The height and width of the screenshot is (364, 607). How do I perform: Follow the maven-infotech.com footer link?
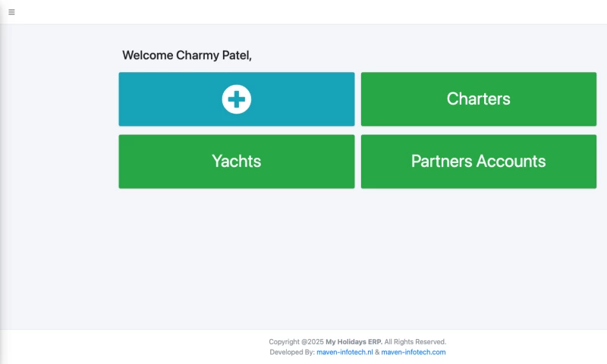(414, 353)
